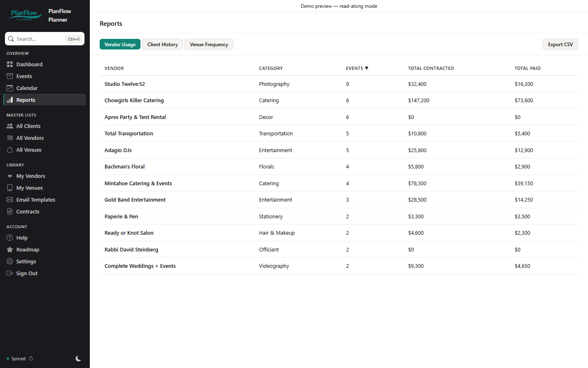Select Paperie & Pen vendor
This screenshot has width=588, height=368.
point(339,216)
